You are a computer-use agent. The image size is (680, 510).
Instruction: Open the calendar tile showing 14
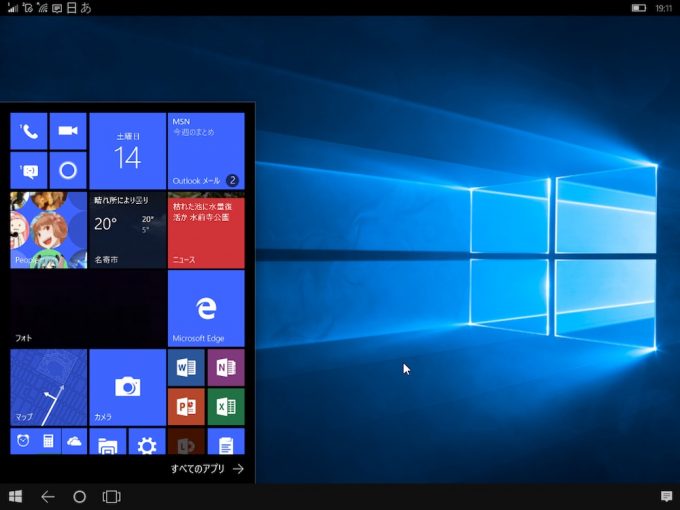pyautogui.click(x=128, y=151)
